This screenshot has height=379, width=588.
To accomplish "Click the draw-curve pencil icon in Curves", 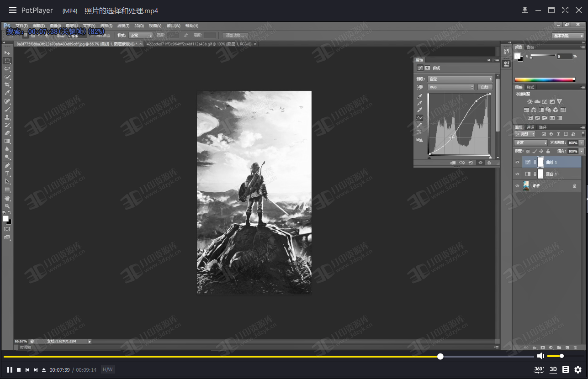I will (419, 125).
